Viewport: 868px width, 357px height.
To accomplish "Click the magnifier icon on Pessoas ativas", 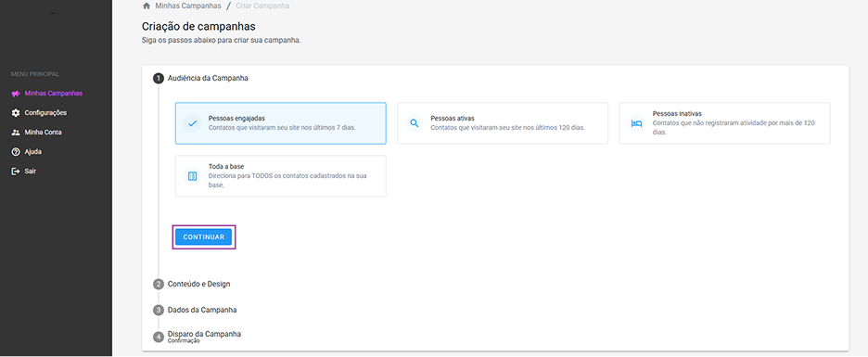I will point(414,123).
